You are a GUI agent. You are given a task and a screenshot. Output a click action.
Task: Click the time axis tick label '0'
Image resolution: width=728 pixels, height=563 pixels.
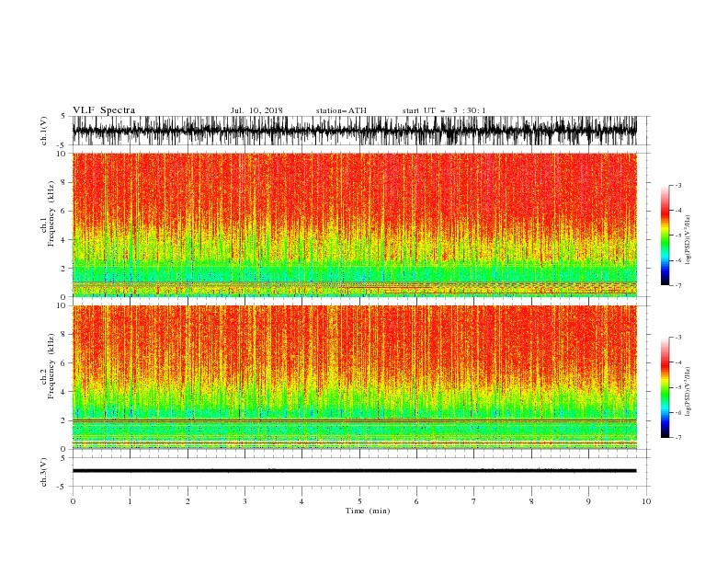pyautogui.click(x=73, y=501)
